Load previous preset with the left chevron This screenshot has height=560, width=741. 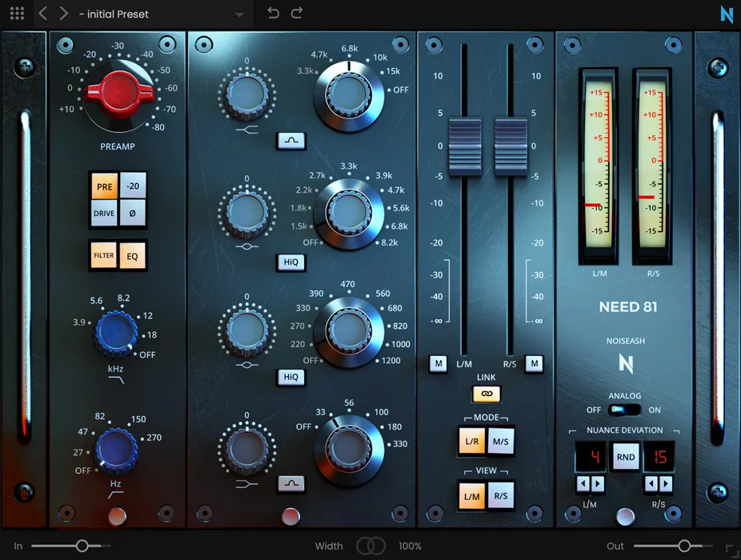(x=42, y=14)
